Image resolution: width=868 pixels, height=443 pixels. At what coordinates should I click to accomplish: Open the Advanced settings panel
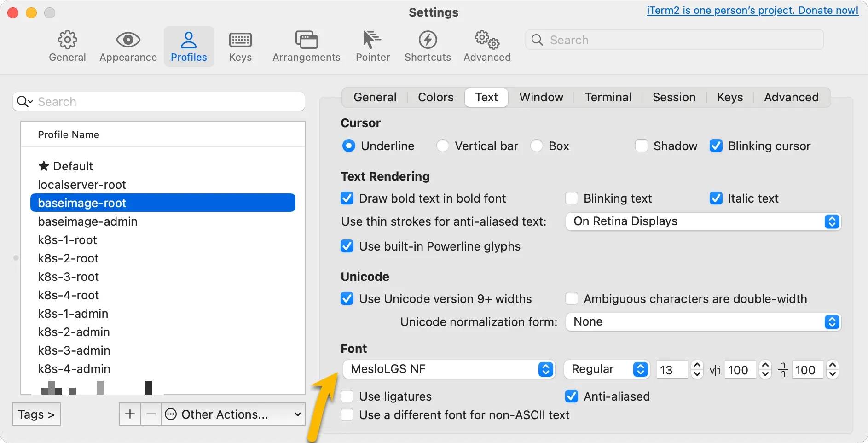point(486,46)
